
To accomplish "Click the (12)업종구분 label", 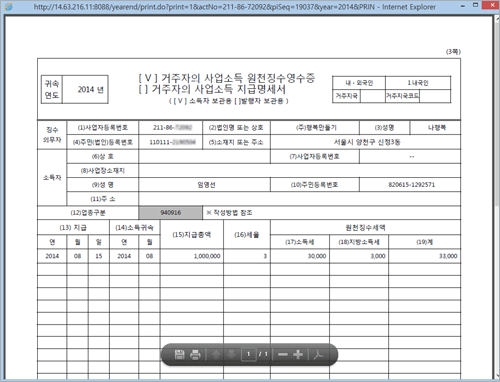I will (88, 213).
